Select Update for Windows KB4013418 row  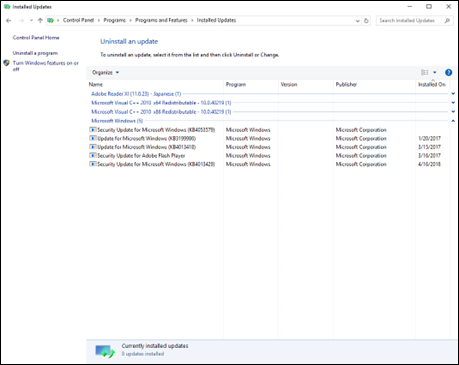point(269,147)
